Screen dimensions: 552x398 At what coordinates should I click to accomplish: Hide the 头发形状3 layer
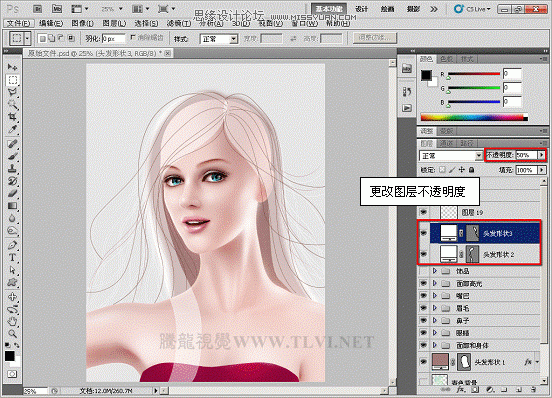(x=424, y=233)
